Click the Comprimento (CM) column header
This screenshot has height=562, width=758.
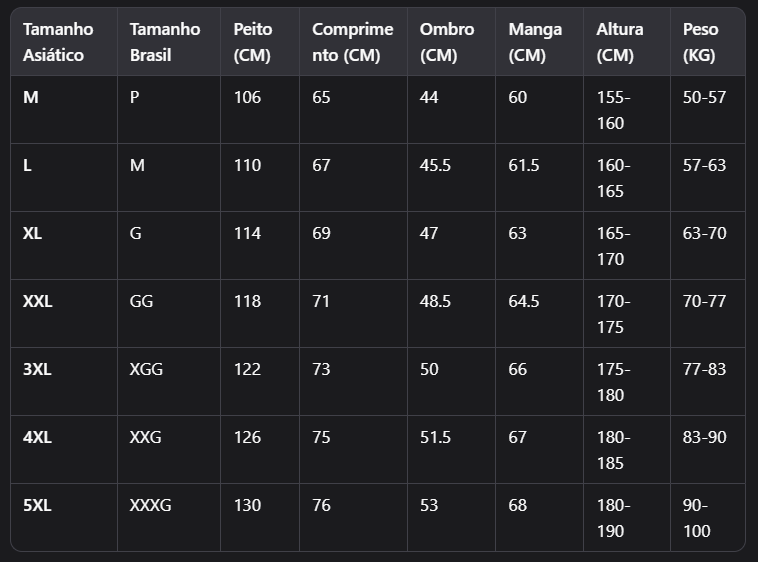pos(352,42)
